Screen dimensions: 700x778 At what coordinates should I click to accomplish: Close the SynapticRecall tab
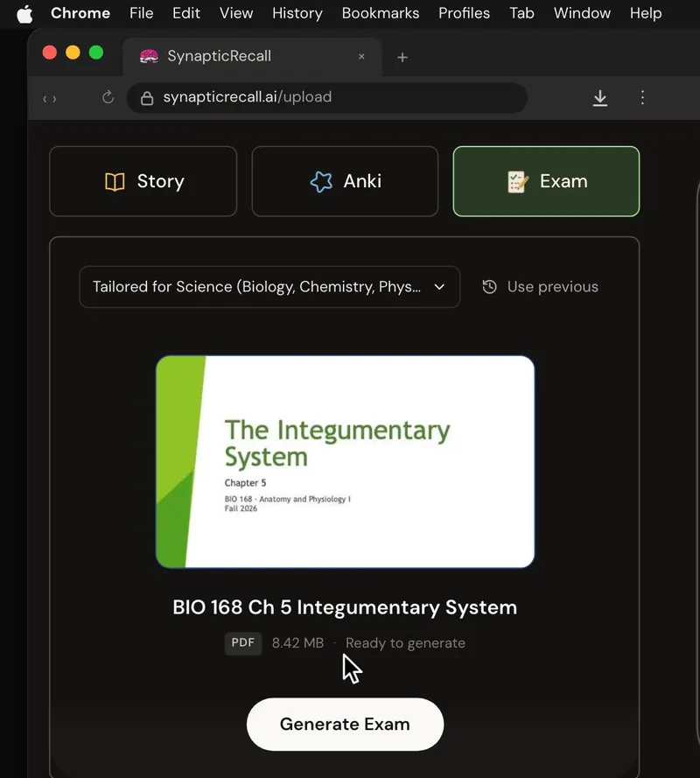[x=361, y=57]
